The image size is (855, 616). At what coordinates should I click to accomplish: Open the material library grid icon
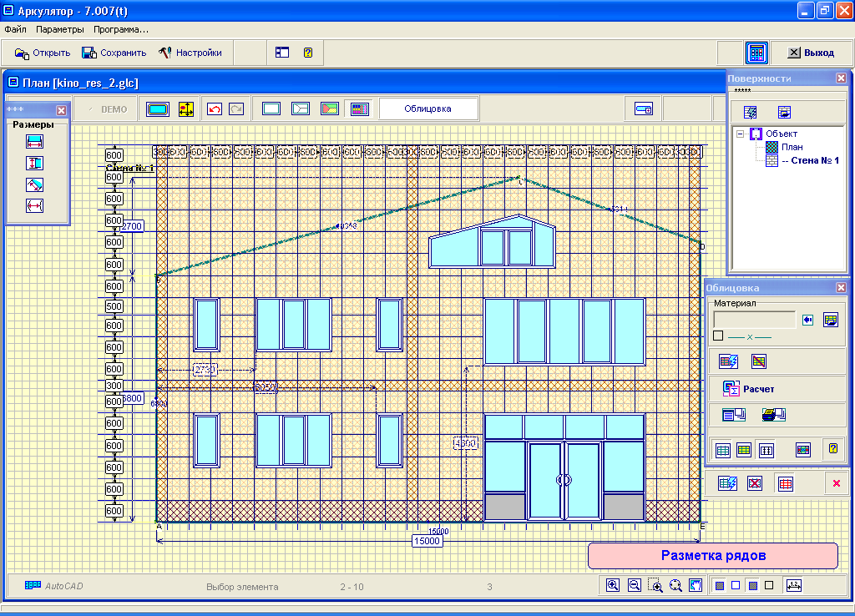click(x=831, y=320)
